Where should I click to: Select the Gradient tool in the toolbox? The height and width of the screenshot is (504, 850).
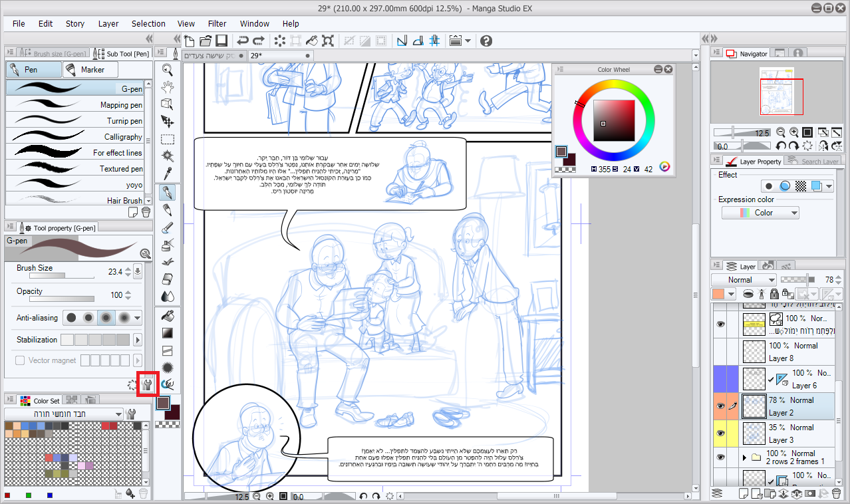[168, 332]
